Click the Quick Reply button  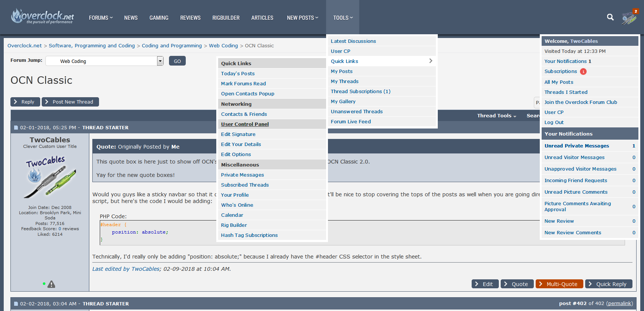609,284
